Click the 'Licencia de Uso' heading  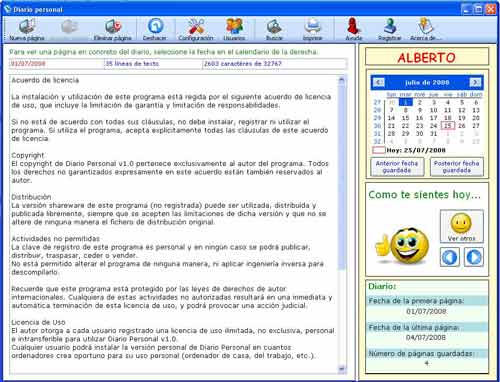click(x=38, y=322)
